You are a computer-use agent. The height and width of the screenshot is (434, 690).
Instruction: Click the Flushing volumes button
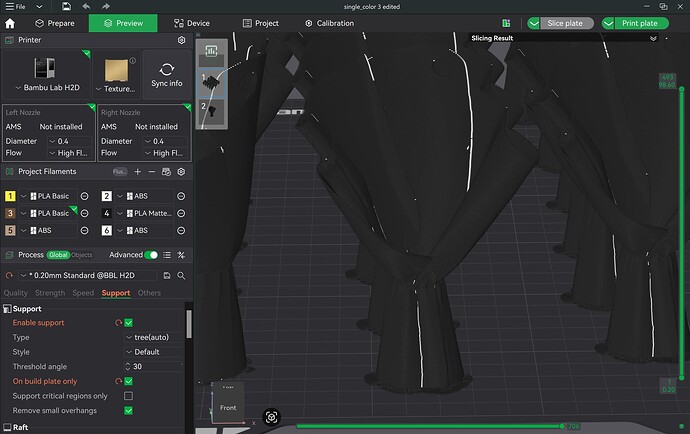[119, 172]
